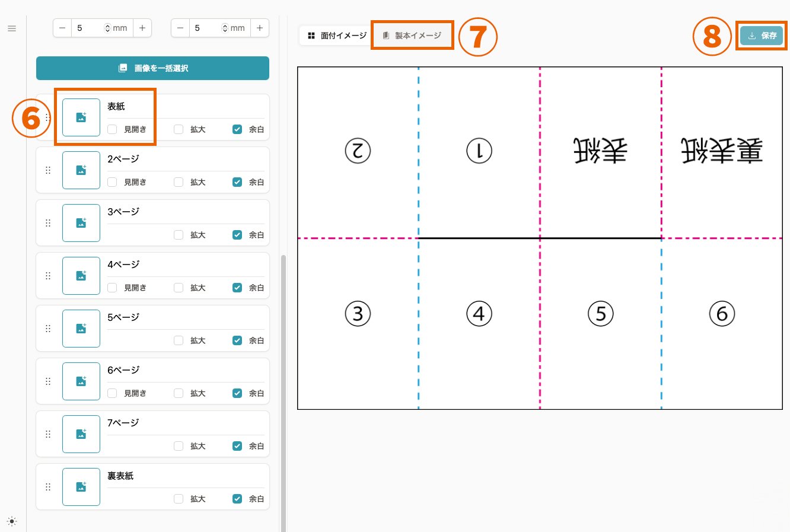
Task: Enable 見開き for 6ページ
Action: [x=112, y=393]
